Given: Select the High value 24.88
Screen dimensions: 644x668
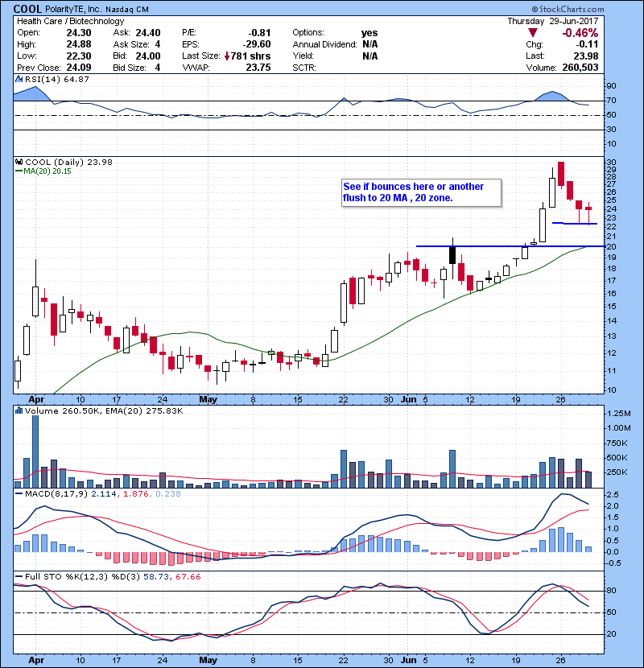Looking at the screenshot, I should (79, 44).
